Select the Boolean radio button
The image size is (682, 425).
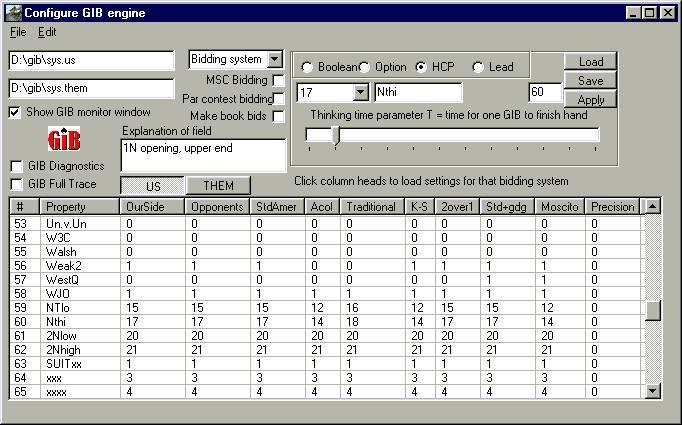click(x=307, y=67)
